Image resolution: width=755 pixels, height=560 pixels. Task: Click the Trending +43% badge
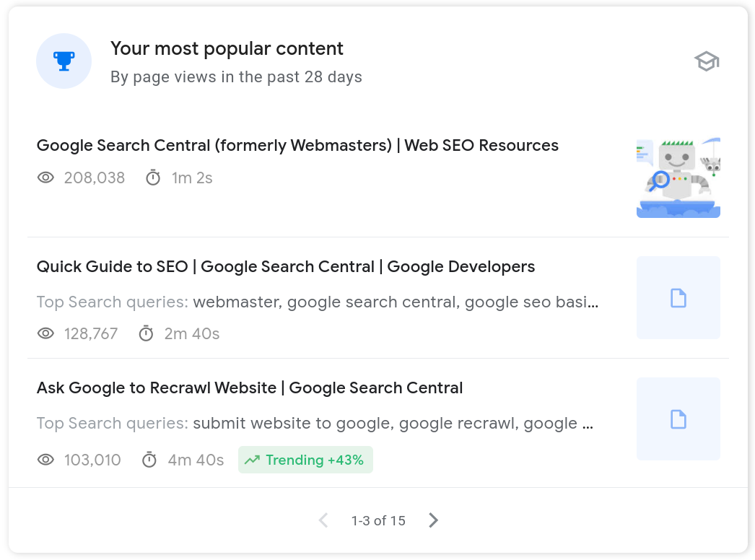point(305,460)
